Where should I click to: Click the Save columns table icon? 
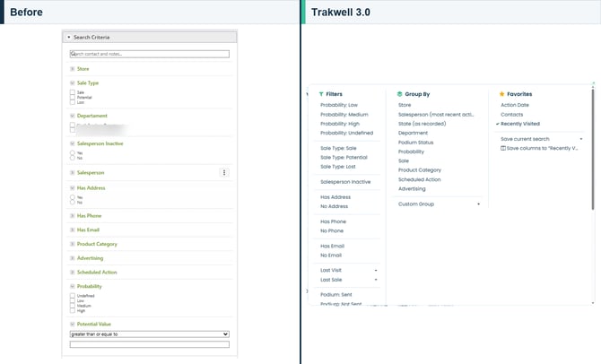click(503, 148)
